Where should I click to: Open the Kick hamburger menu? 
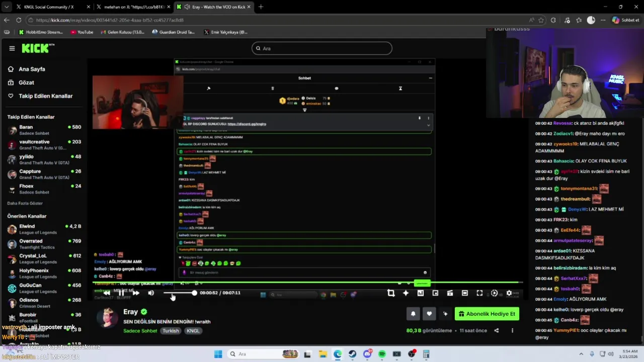tap(12, 48)
